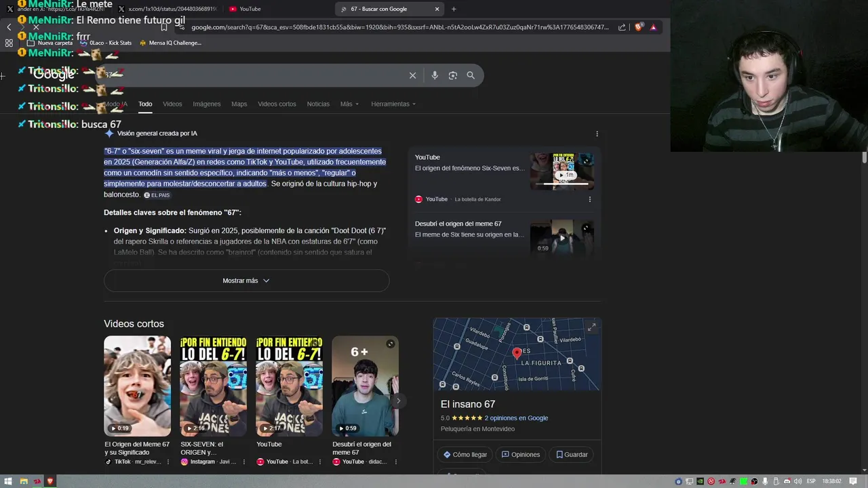Bookmark this page with the bookmark icon
The image size is (868, 488).
pos(164,27)
